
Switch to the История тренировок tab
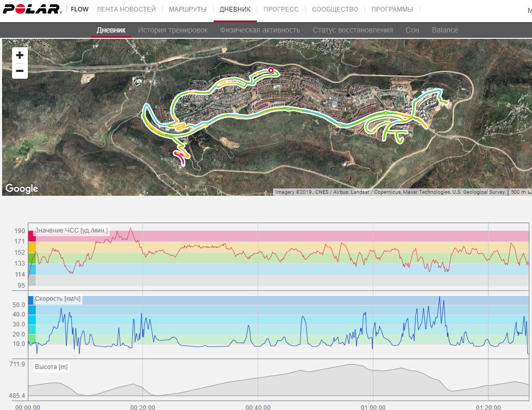coord(173,30)
